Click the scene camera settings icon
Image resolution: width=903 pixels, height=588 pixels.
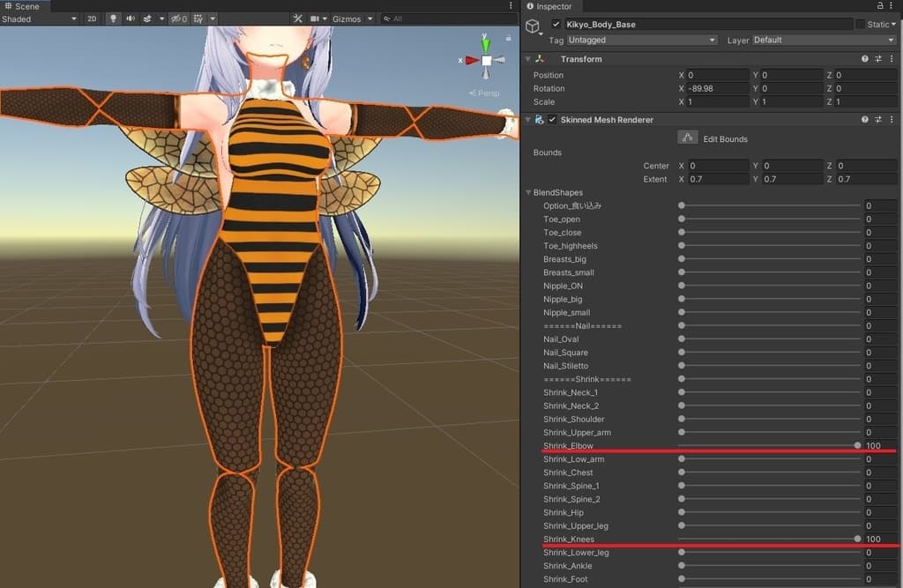click(x=315, y=19)
